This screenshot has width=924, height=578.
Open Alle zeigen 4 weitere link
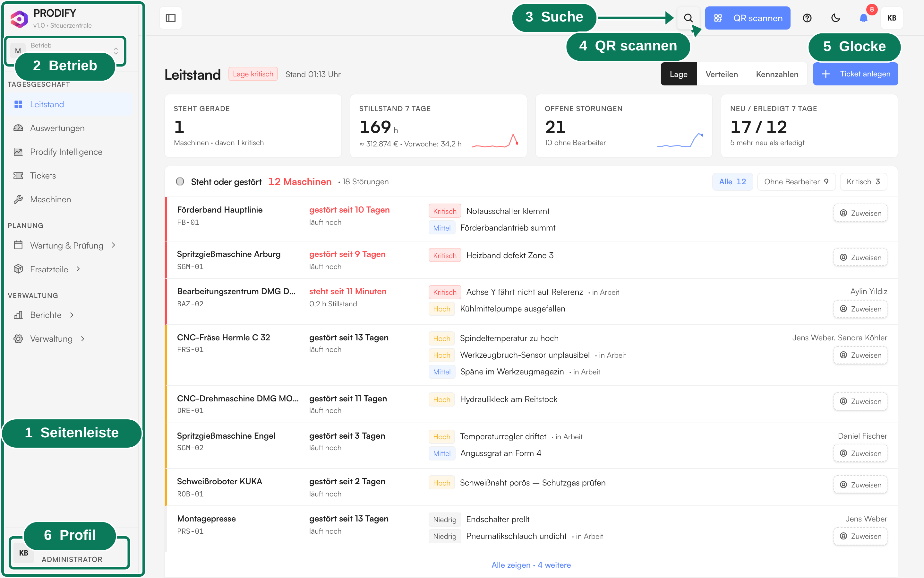pos(531,565)
